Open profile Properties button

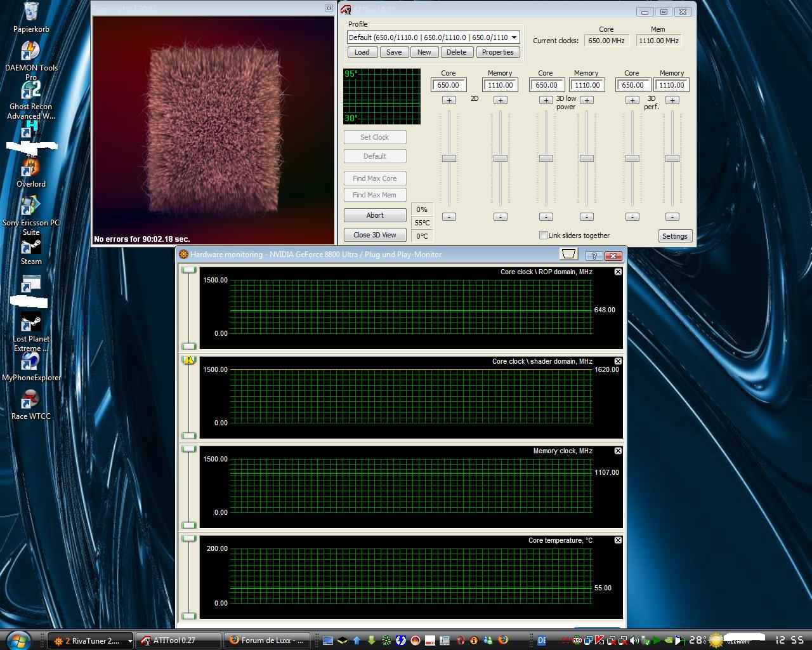(497, 53)
